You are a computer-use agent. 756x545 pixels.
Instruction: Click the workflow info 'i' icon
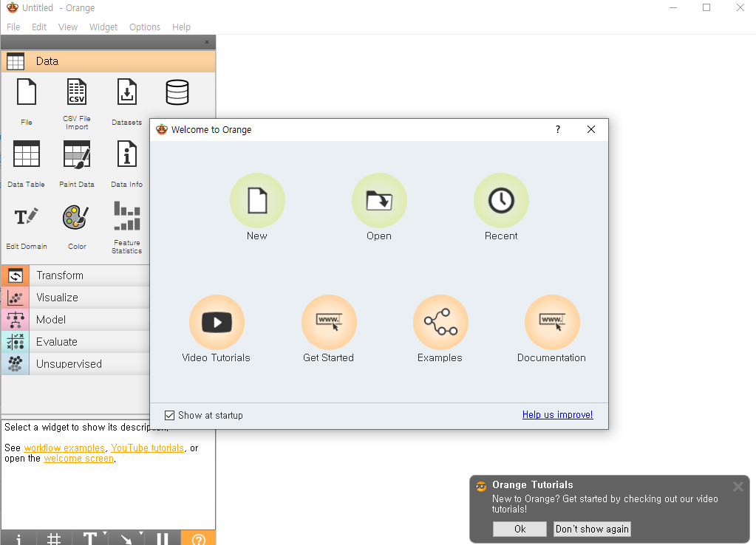pos(18,538)
